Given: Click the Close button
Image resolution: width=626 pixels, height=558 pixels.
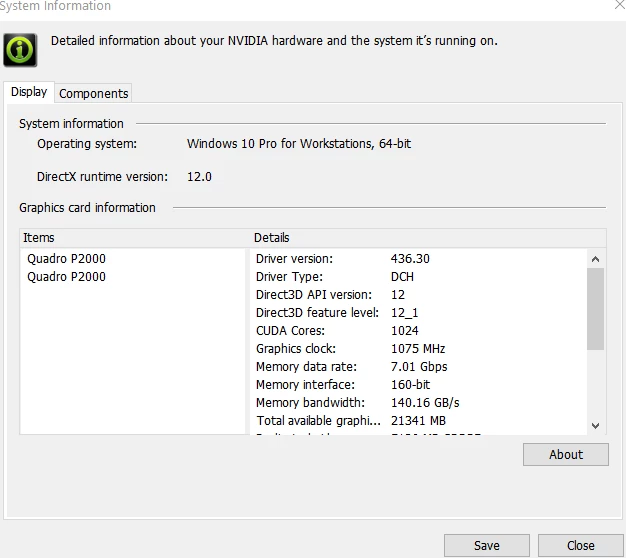Looking at the screenshot, I should click(x=580, y=545).
